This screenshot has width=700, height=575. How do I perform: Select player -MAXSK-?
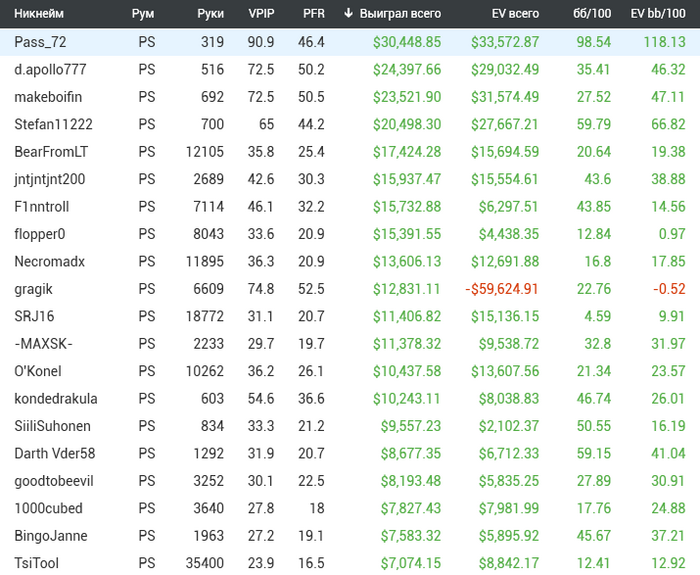[x=43, y=344]
